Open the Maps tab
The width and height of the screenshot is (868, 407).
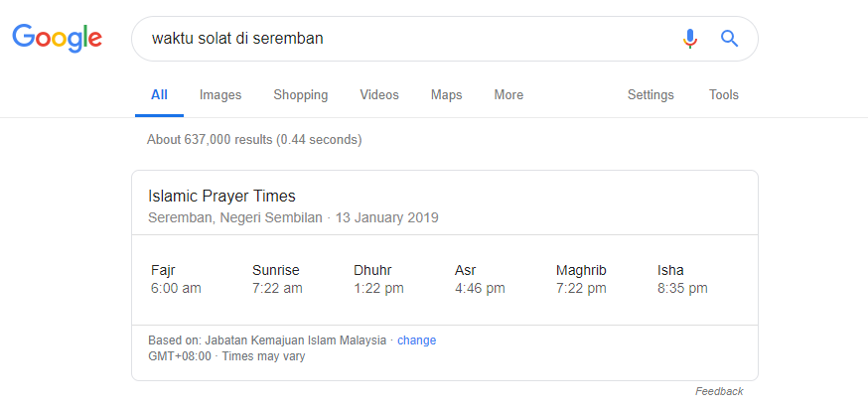(446, 95)
